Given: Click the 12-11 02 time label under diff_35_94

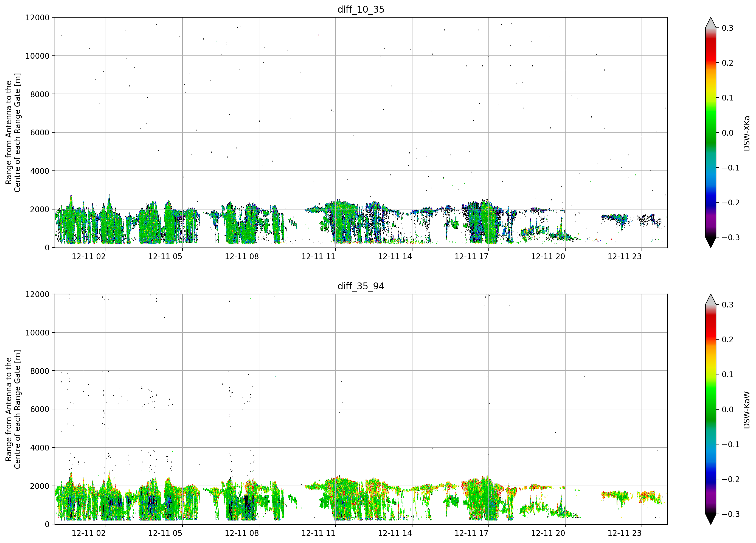Looking at the screenshot, I should point(89,533).
